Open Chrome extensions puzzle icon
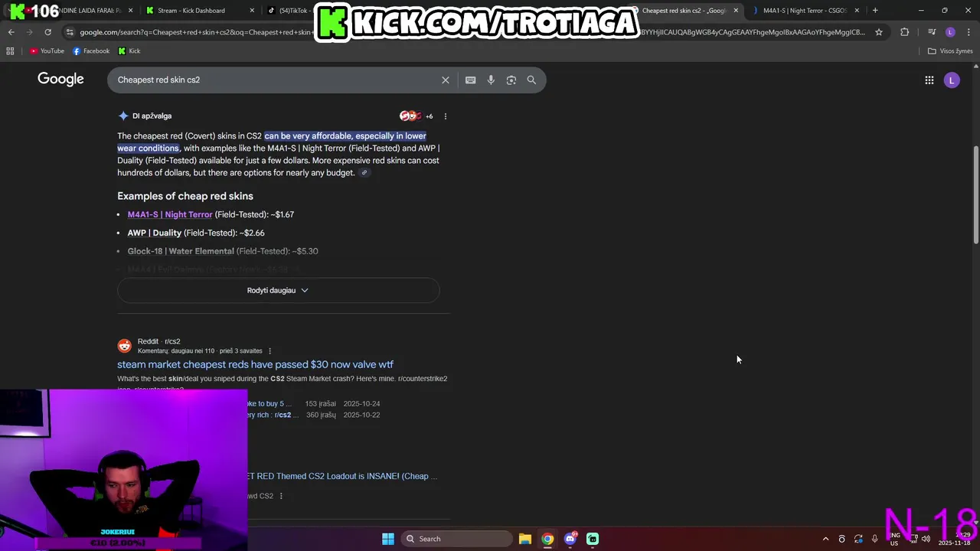This screenshot has height=551, width=980. pyautogui.click(x=904, y=32)
